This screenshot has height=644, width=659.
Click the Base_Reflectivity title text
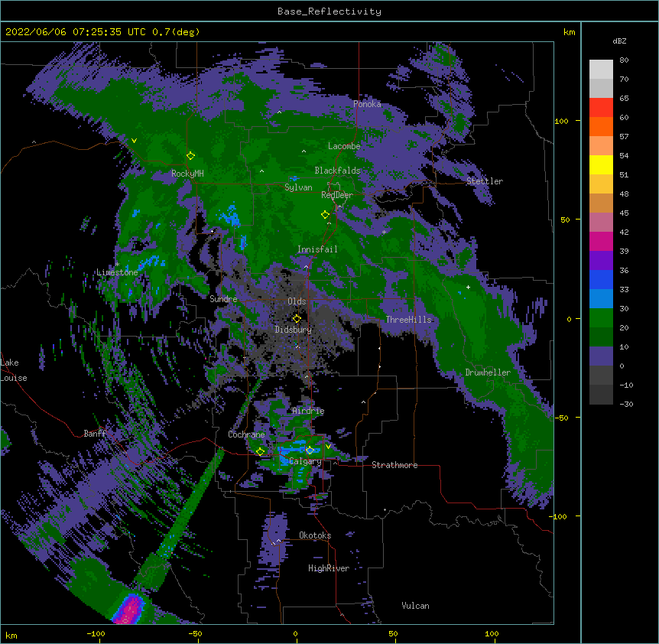click(329, 11)
